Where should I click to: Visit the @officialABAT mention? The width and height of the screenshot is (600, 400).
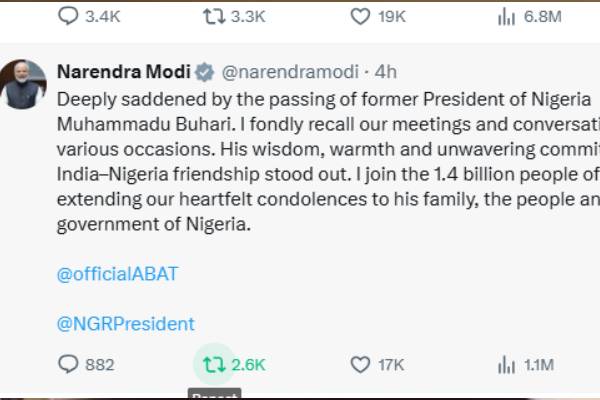tap(118, 273)
